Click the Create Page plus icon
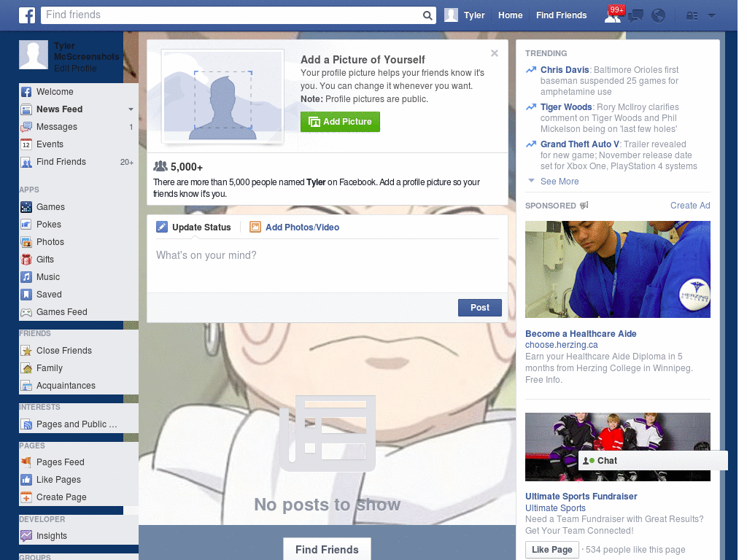The image size is (747, 560). tap(26, 497)
